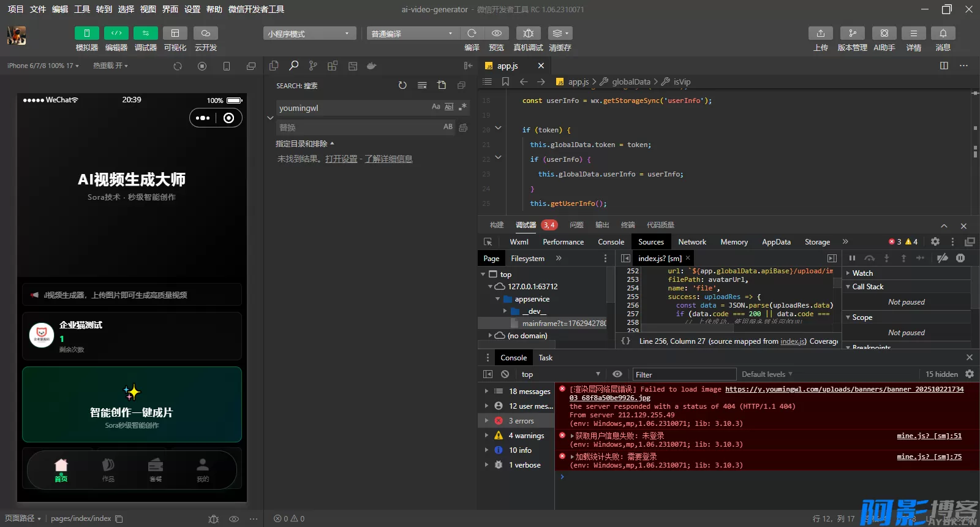The width and height of the screenshot is (980, 527).
Task: Click the 打开设置 link
Action: 341,159
